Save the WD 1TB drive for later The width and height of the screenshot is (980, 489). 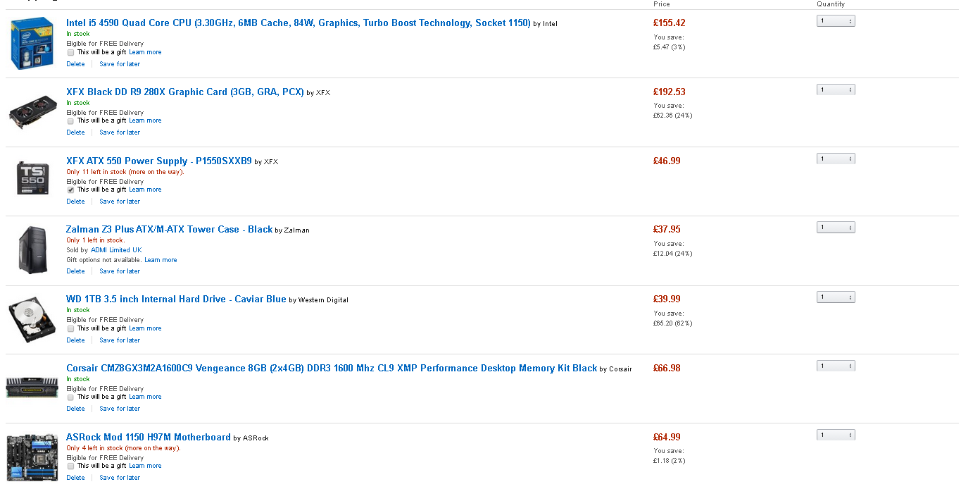(x=120, y=340)
